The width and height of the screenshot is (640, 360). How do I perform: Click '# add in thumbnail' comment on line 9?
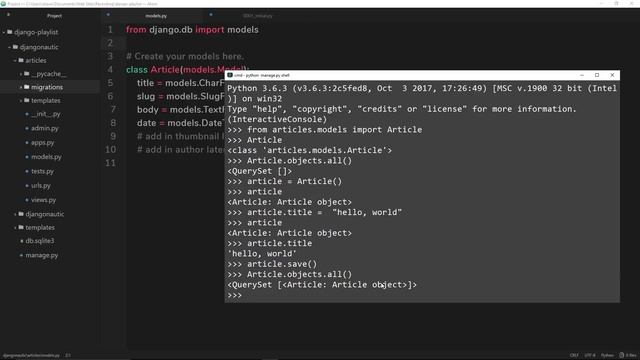click(180, 136)
